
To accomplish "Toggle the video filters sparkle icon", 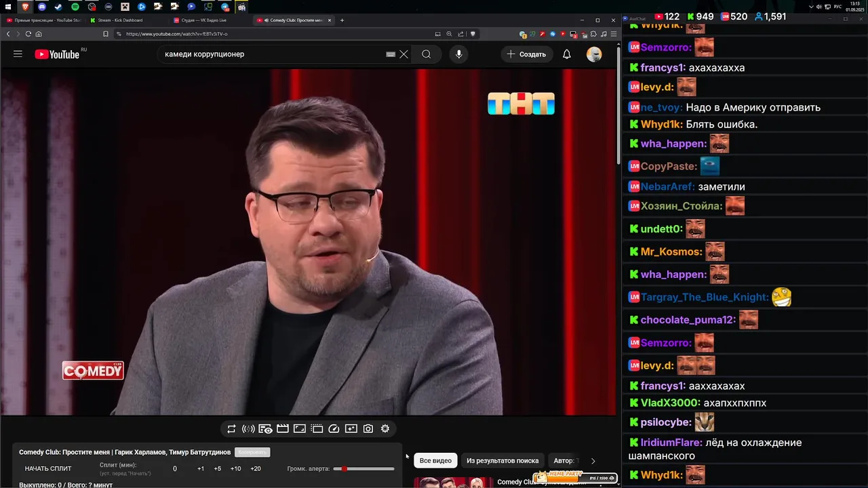I will coord(351,428).
